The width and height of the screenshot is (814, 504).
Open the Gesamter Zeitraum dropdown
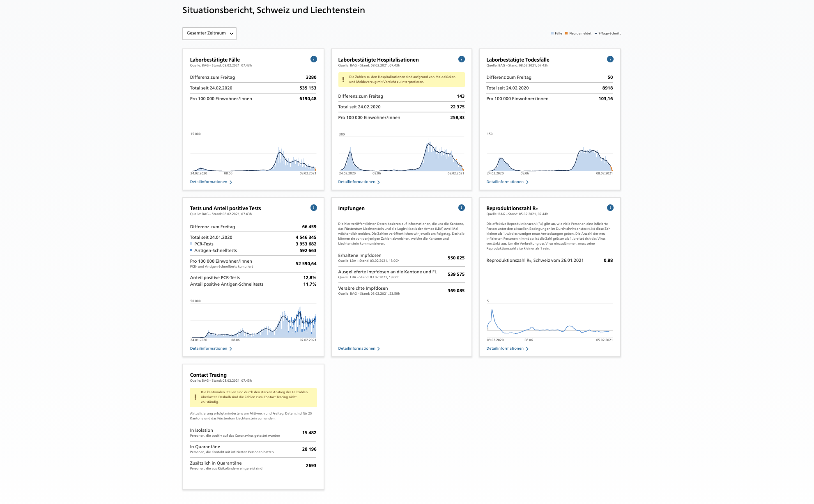(x=209, y=33)
